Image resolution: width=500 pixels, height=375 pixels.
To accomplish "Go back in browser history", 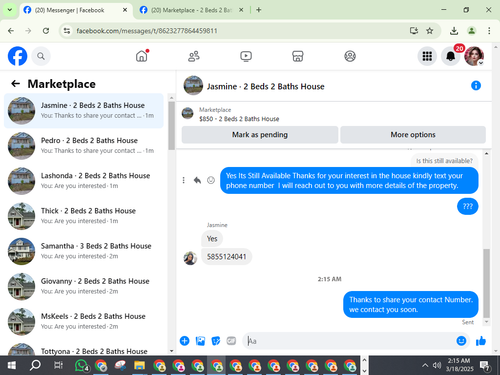I will tap(11, 31).
